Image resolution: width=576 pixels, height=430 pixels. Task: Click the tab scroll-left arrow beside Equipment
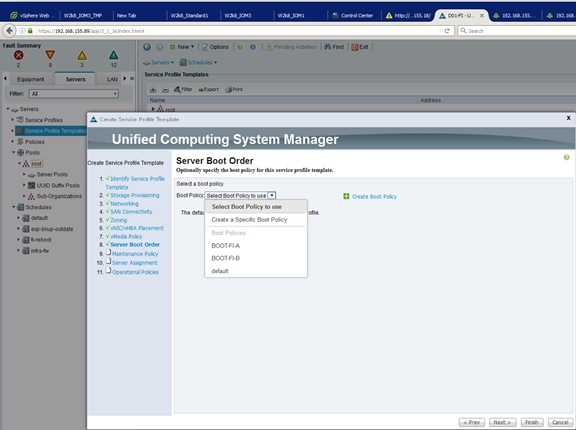[5, 78]
